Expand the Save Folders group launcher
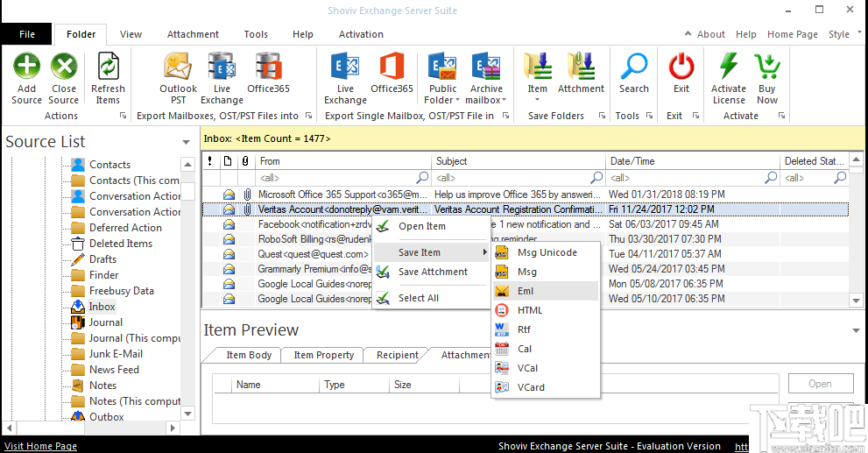The width and height of the screenshot is (868, 453). pyautogui.click(x=602, y=116)
